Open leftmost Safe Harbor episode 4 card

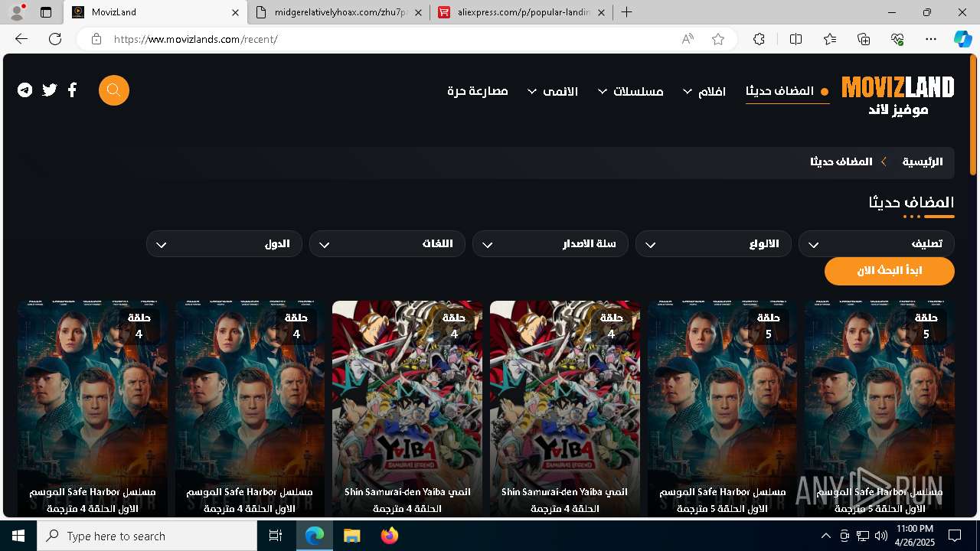[93, 409]
